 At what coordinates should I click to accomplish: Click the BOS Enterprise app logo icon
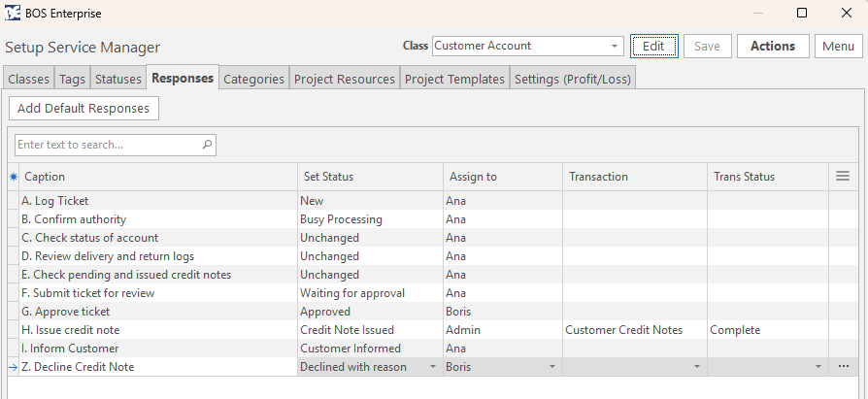click(13, 14)
